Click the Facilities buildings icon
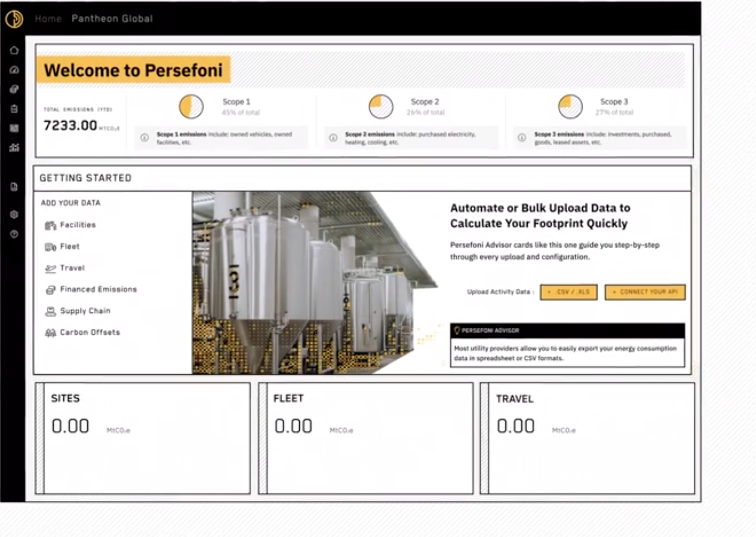Image resolution: width=756 pixels, height=537 pixels. (50, 226)
